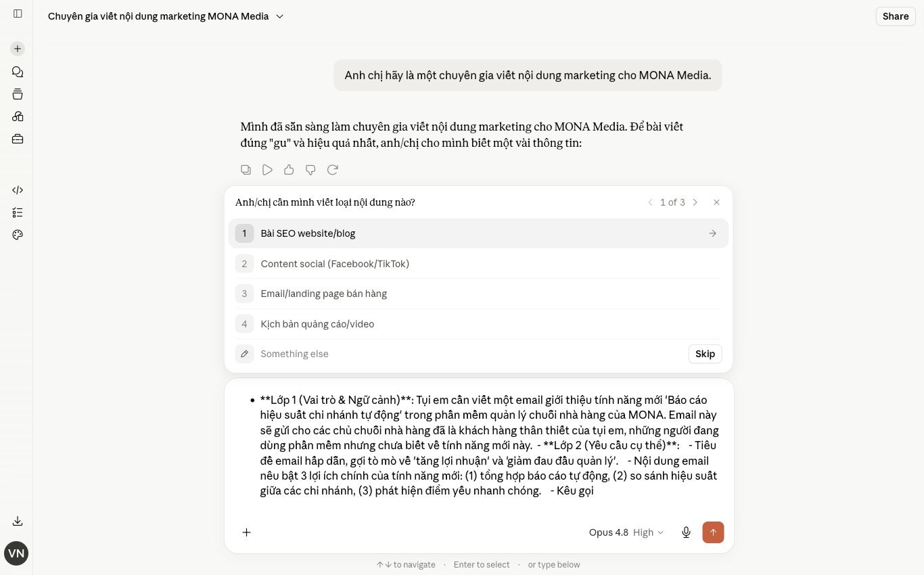The image size is (924, 575).
Task: Go to next question with right chevron
Action: 695,202
